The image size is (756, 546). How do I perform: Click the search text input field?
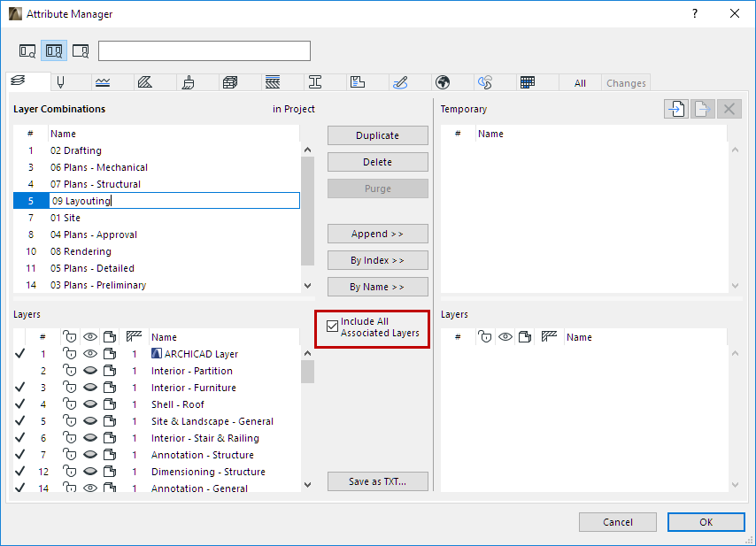pos(204,51)
